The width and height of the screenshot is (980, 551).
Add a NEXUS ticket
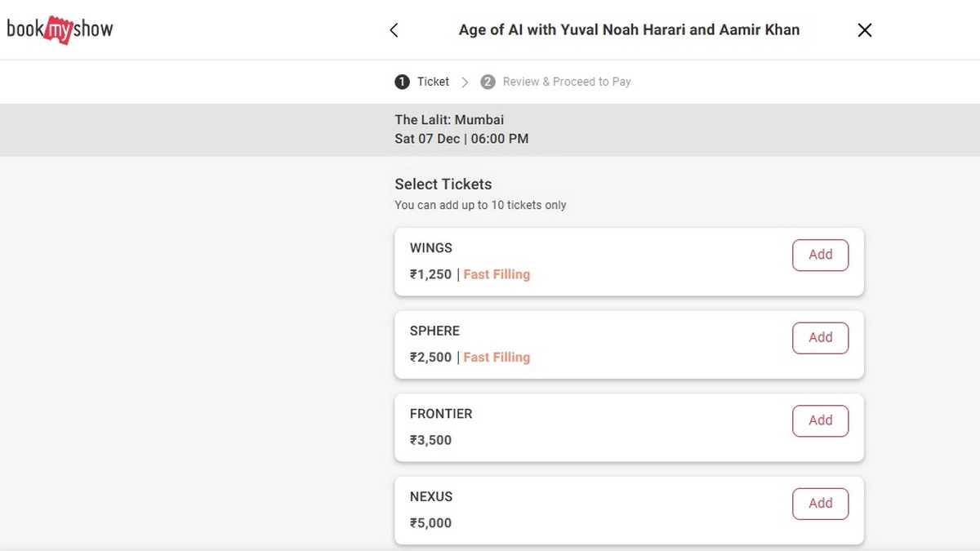(x=820, y=504)
